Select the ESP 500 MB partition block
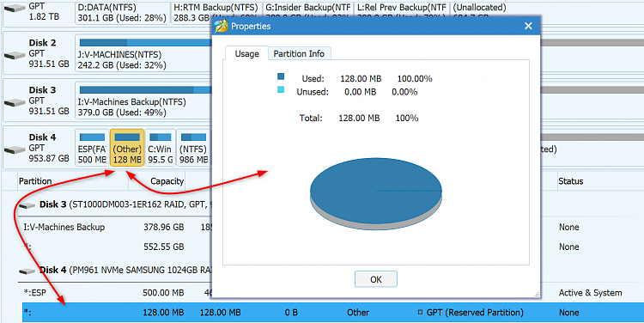 coord(92,148)
